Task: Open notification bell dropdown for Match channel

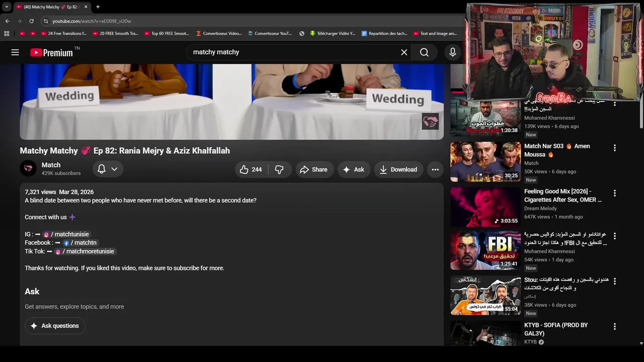Action: [108, 169]
